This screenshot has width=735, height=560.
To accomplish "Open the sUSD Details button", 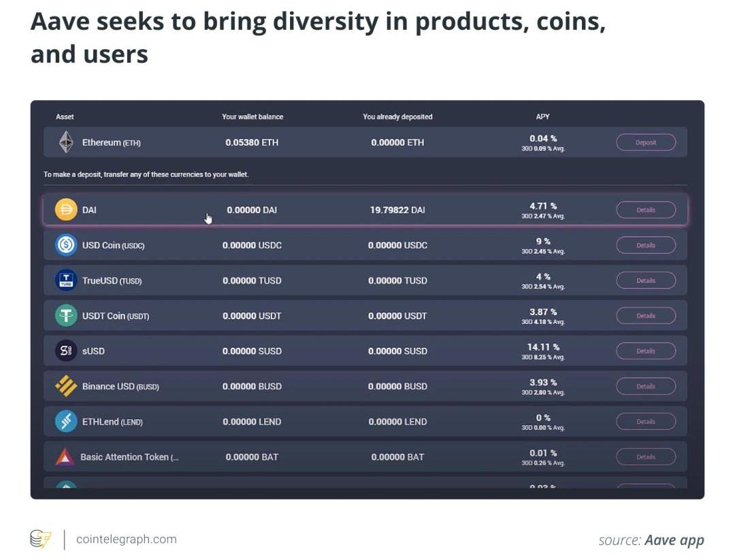I will (x=646, y=352).
